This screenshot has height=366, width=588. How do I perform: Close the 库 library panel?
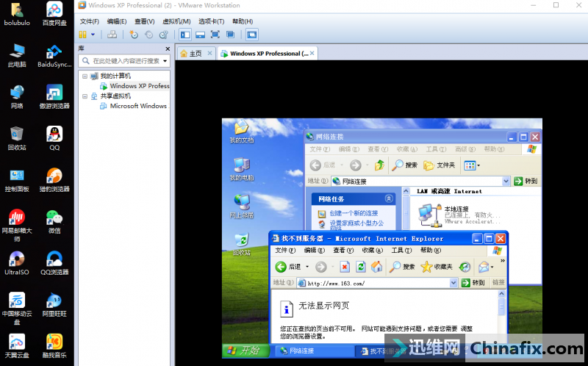(x=168, y=49)
